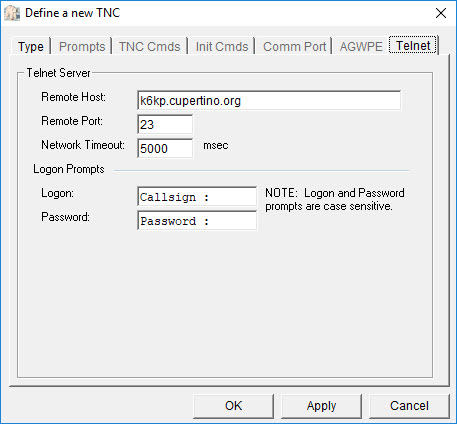Discard changes with the Cancel button
Viewport: 457px width, 424px height.
coord(409,406)
